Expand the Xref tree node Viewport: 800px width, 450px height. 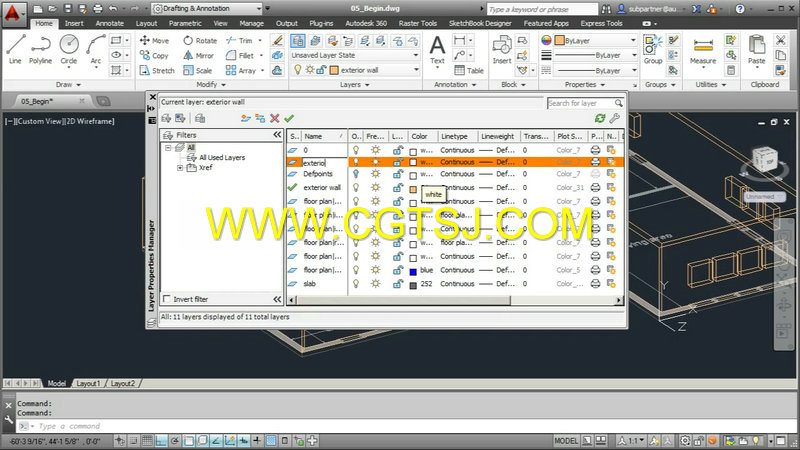[x=180, y=167]
